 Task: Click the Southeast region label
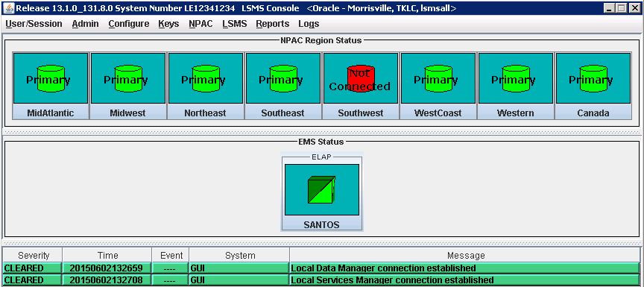point(282,113)
